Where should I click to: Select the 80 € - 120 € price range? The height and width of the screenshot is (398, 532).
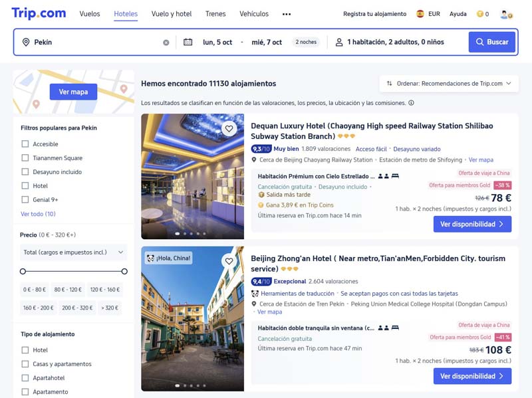(68, 290)
